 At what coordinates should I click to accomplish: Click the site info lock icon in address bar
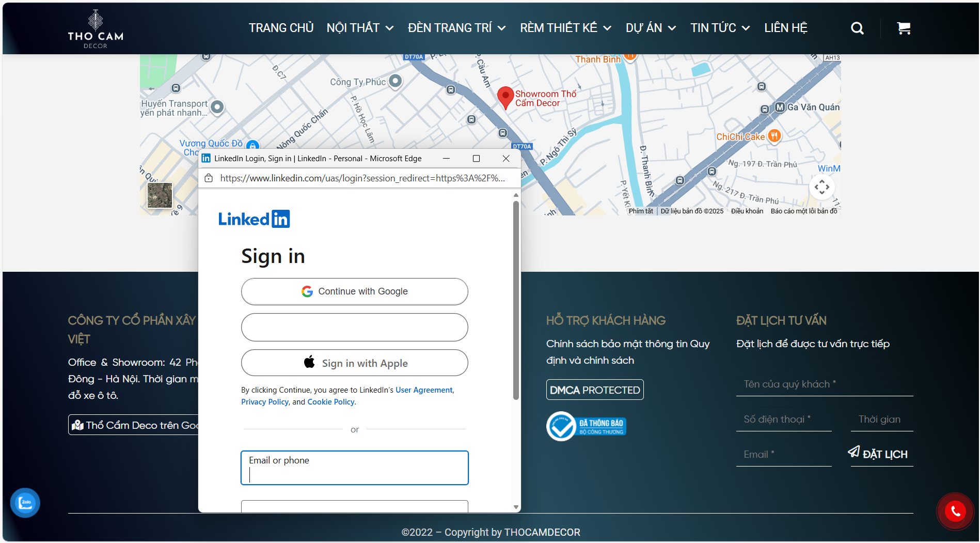click(209, 178)
